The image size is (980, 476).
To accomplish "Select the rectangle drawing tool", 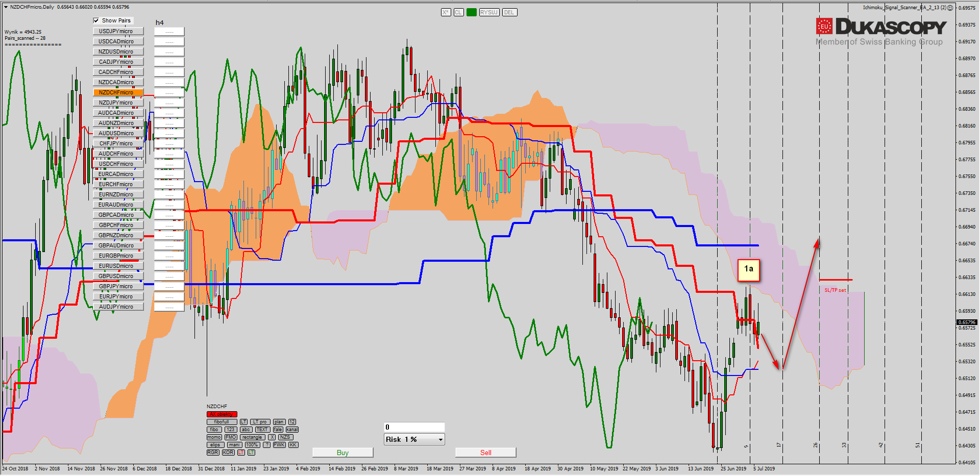I will tap(252, 437).
